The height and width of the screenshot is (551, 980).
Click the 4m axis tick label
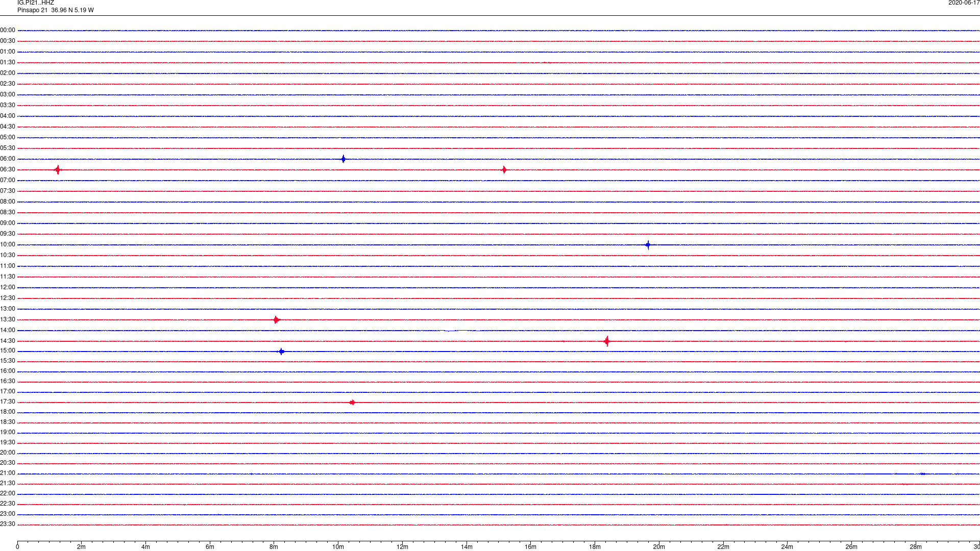click(x=145, y=547)
